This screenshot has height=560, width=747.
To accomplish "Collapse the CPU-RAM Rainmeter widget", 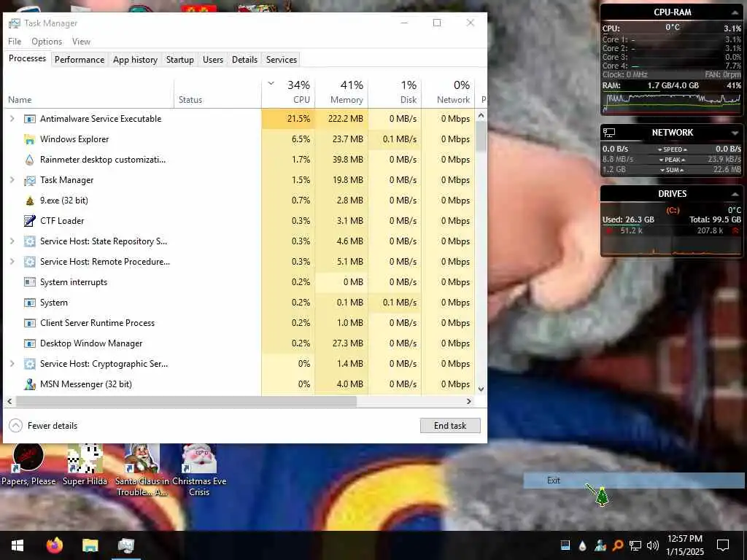I will point(735,12).
